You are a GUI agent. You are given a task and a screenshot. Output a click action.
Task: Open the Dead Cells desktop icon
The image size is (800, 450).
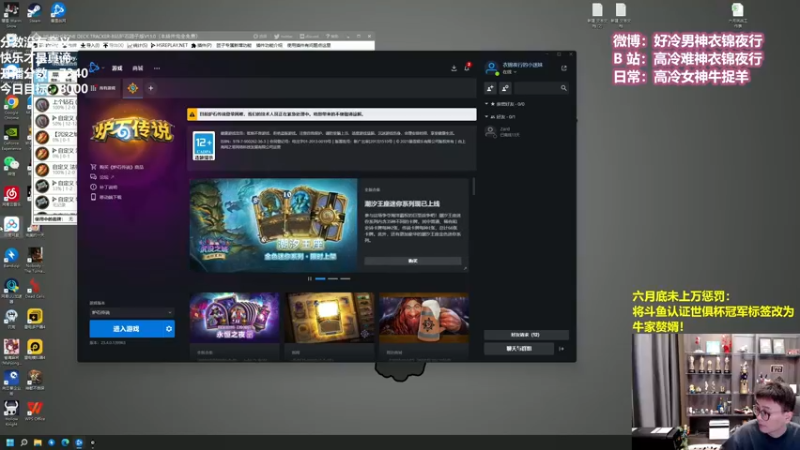coord(35,288)
